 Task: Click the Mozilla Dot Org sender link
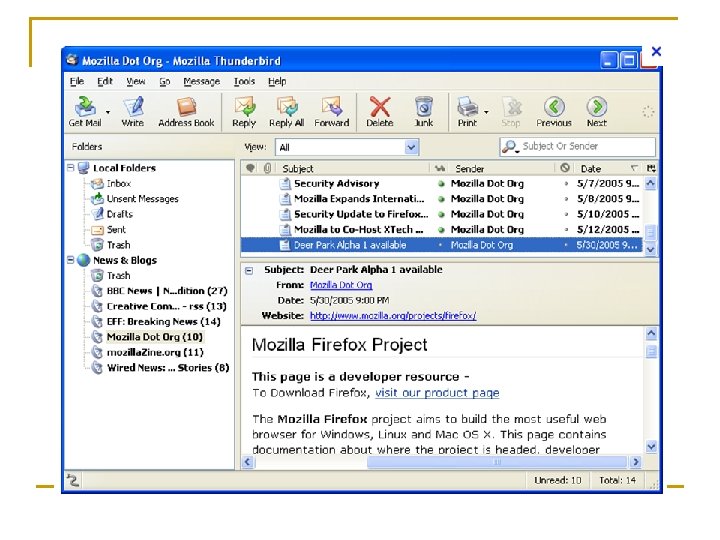click(341, 285)
